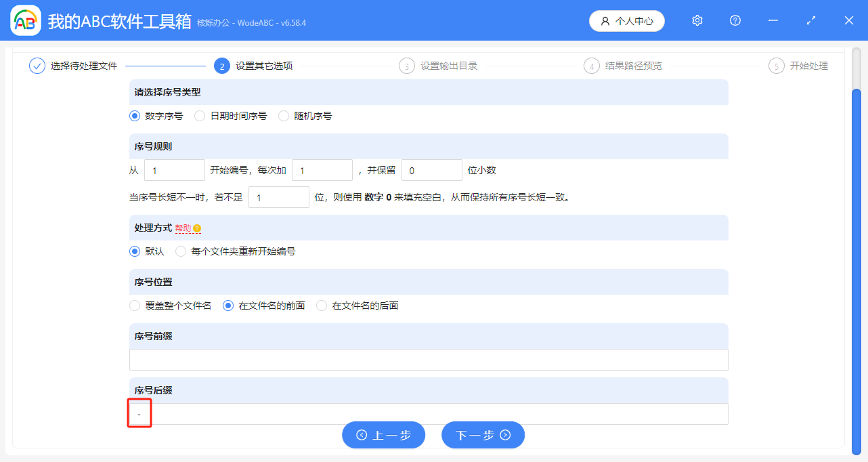Click the 序号前缀 input field
This screenshot has height=462, width=868.
click(429, 359)
